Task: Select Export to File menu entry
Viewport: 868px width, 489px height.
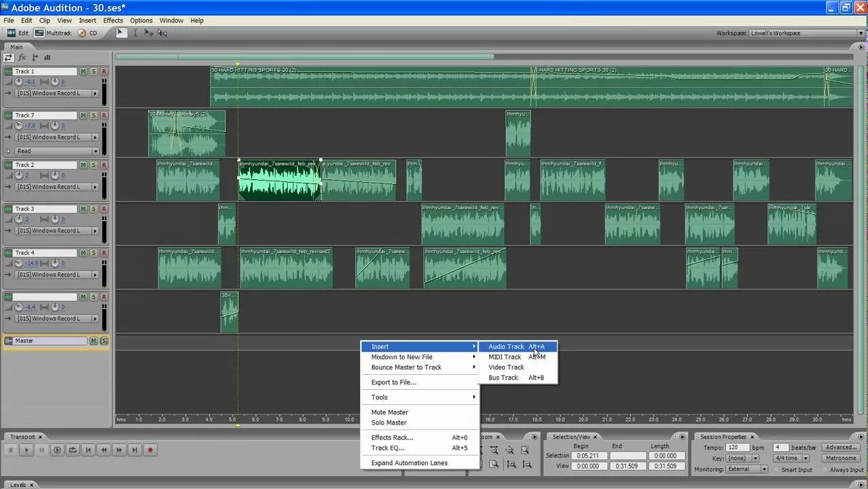Action: pos(393,382)
